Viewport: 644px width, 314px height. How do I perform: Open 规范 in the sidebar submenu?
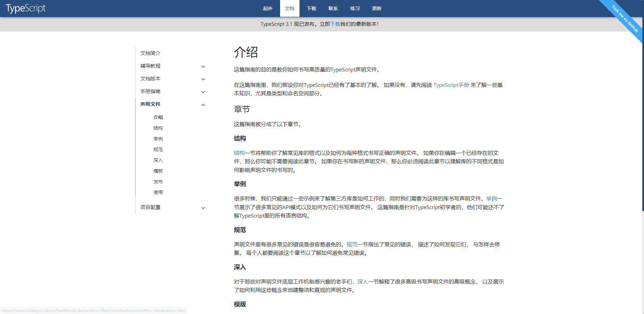pos(158,149)
